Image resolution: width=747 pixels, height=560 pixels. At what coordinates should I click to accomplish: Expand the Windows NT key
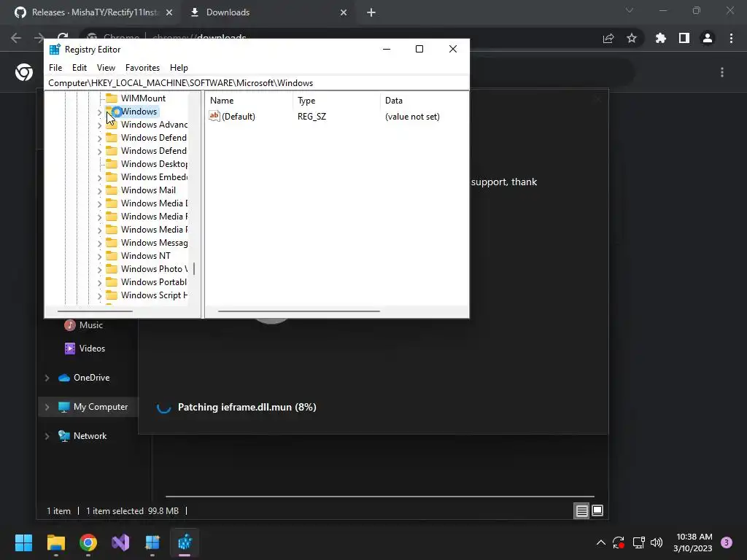click(x=99, y=257)
